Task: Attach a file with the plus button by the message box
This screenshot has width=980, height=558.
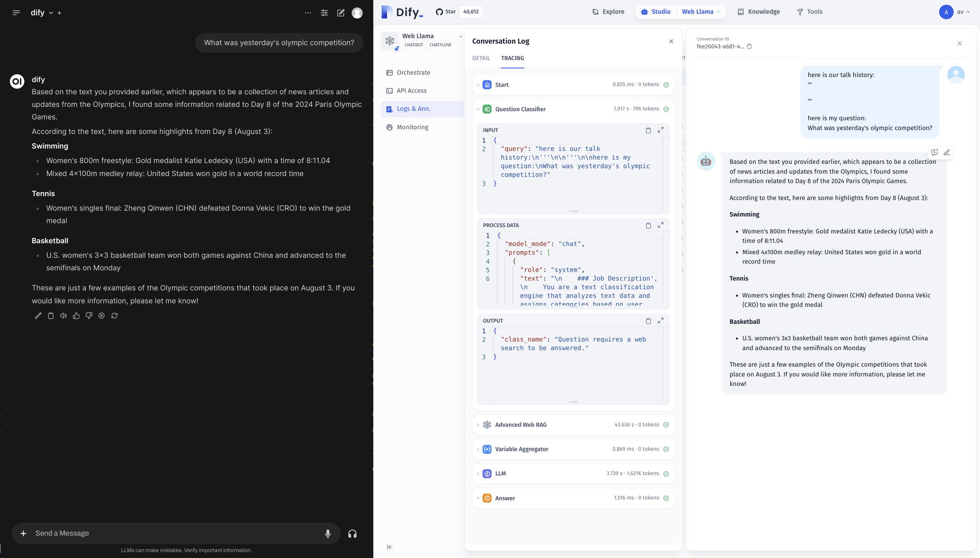Action: click(23, 533)
